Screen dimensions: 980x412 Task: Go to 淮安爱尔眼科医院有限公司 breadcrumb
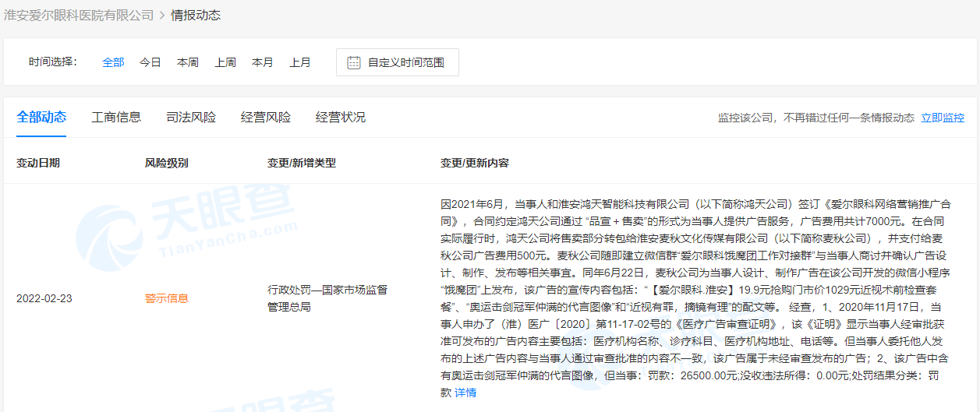[79, 16]
